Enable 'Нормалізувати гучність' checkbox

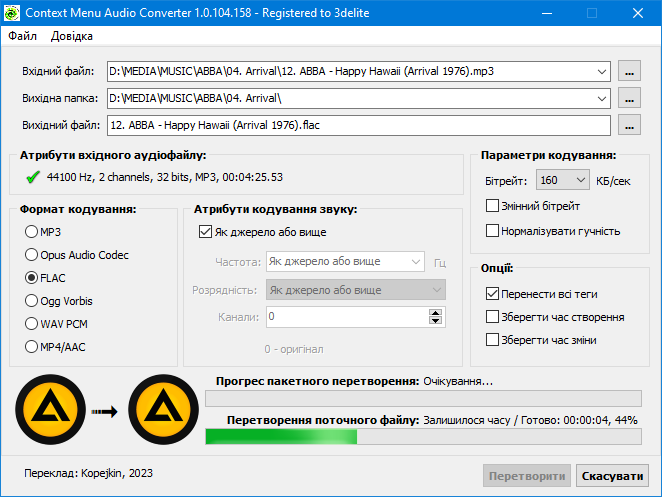(492, 231)
